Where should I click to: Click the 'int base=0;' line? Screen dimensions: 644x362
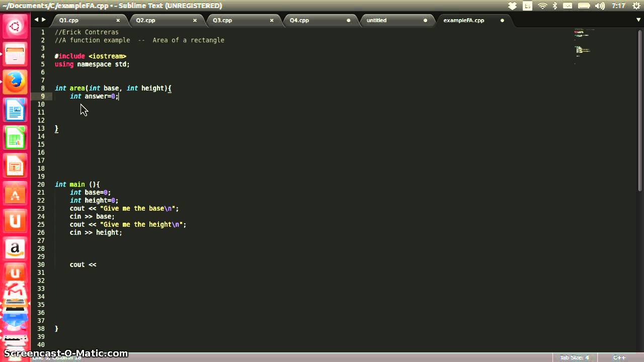[x=90, y=193]
